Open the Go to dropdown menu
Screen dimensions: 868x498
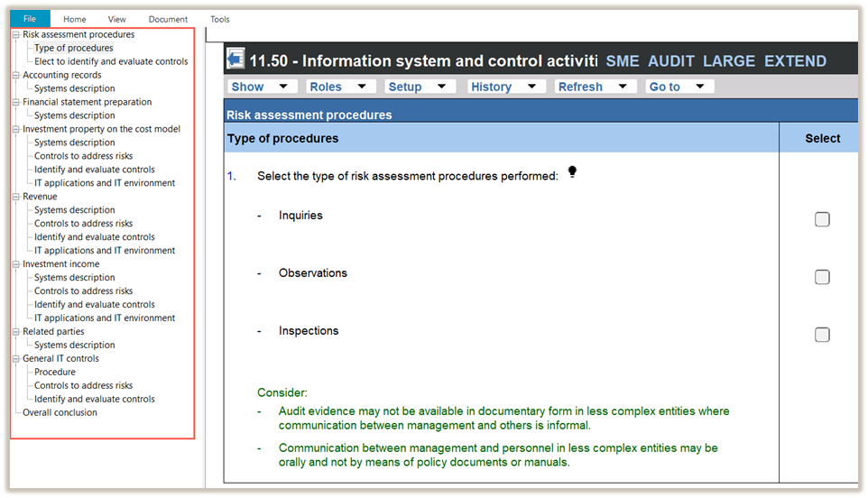click(679, 87)
